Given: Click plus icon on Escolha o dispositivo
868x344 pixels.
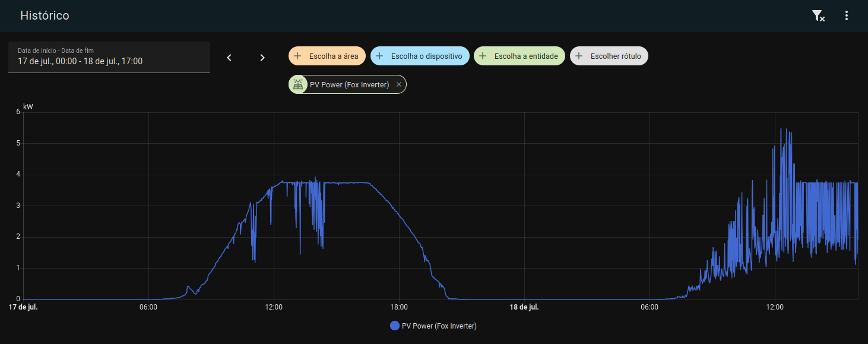Looking at the screenshot, I should pyautogui.click(x=379, y=56).
